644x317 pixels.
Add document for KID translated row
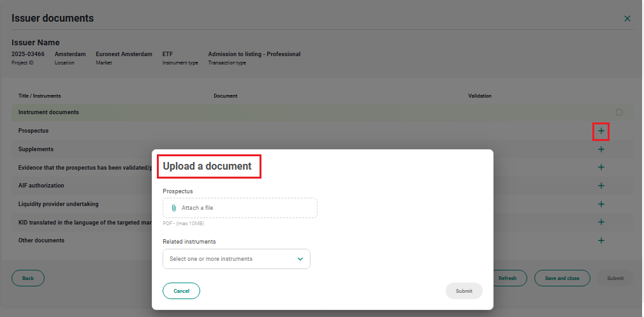tap(601, 222)
